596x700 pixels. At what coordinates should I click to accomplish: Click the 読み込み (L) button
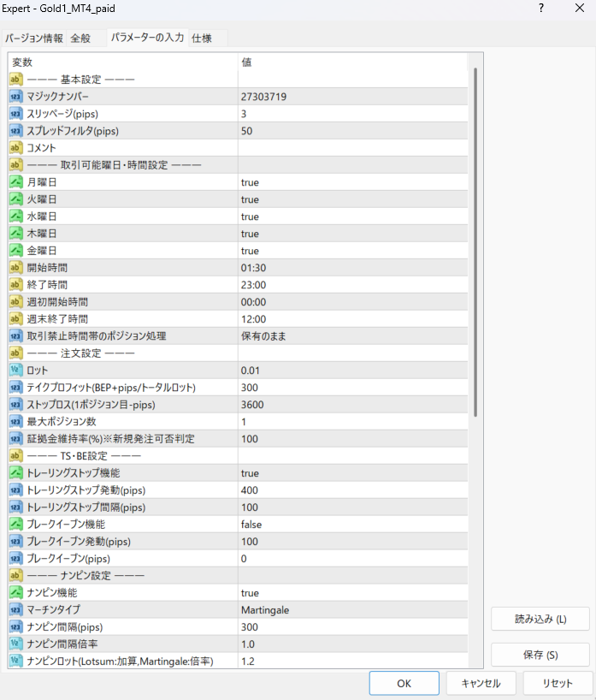(540, 620)
